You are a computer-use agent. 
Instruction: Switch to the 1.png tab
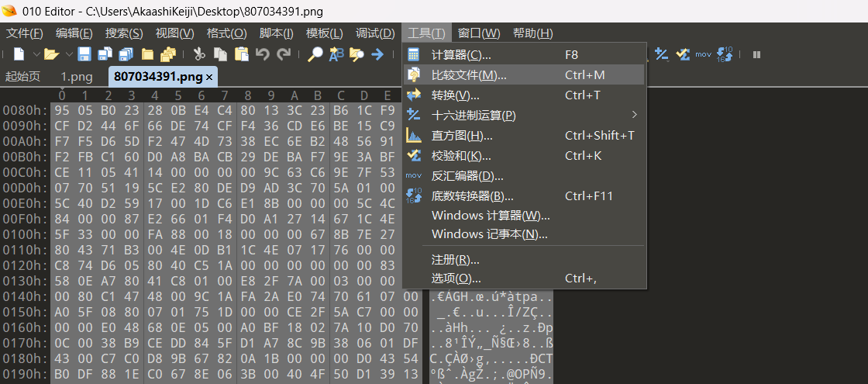[x=77, y=77]
